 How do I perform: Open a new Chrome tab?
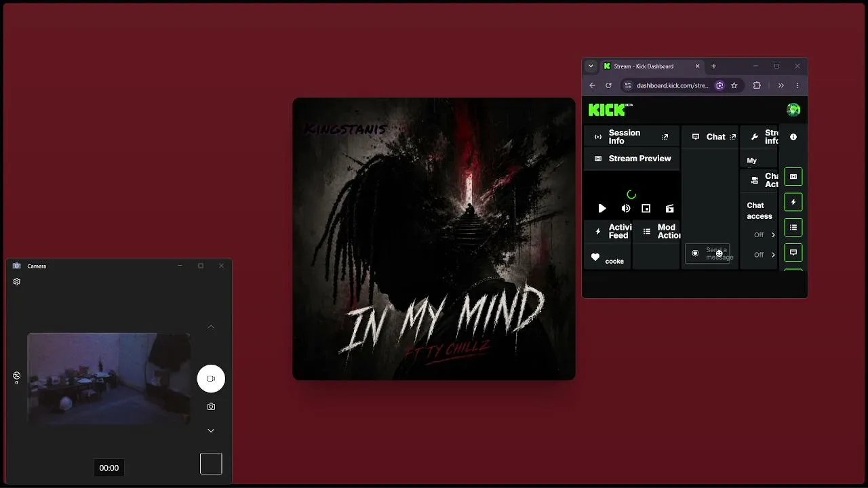713,66
